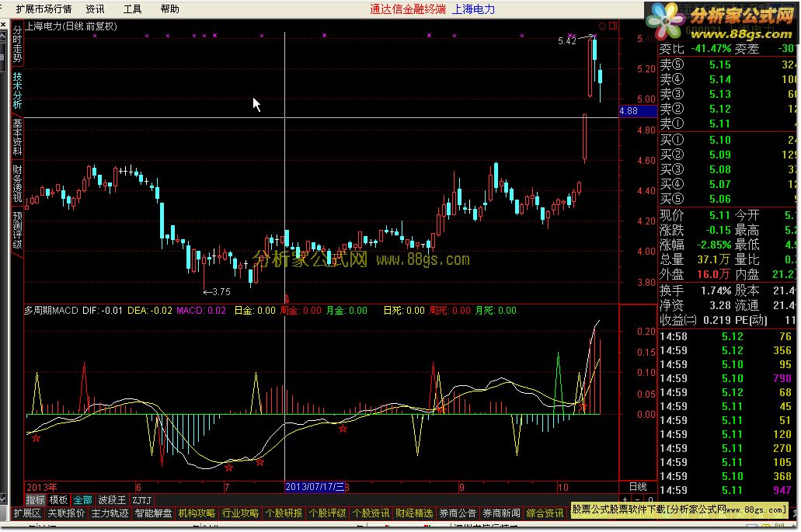This screenshot has width=801, height=532.
Task: Click the close X at the top-left of the panel
Action: 3,25
